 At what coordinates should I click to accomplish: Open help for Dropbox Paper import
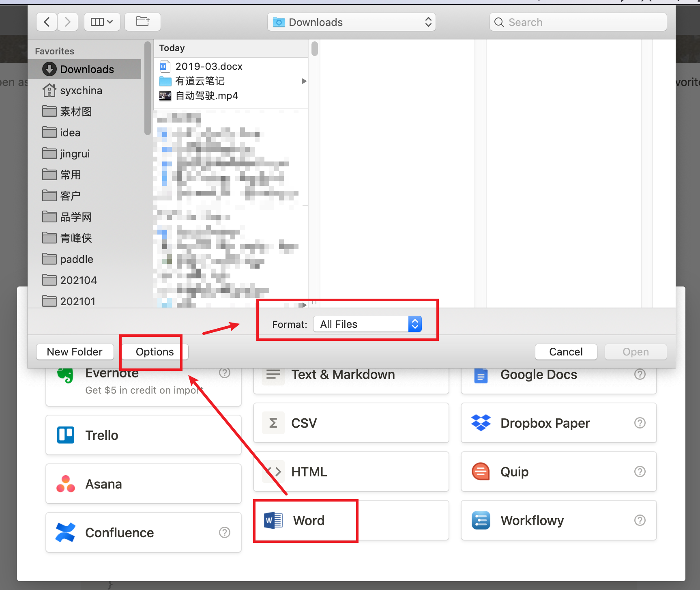coord(640,423)
